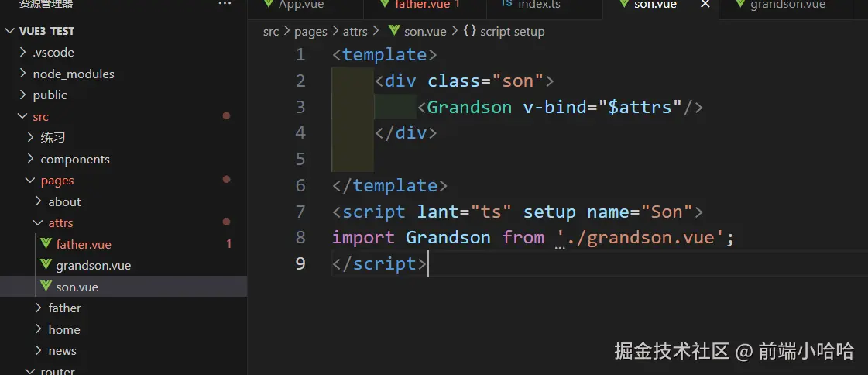The width and height of the screenshot is (868, 375).
Task: Collapse the VUE3_TEST root folder
Action: 10,31
